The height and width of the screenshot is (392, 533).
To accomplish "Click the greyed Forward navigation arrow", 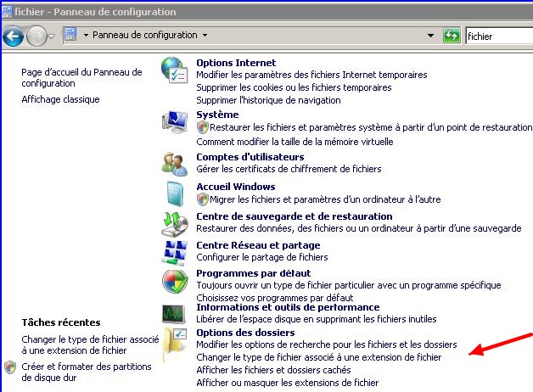I will 36,36.
